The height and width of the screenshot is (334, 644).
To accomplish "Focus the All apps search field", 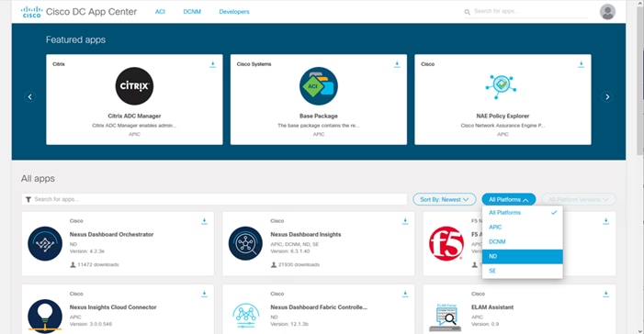I will [x=214, y=199].
